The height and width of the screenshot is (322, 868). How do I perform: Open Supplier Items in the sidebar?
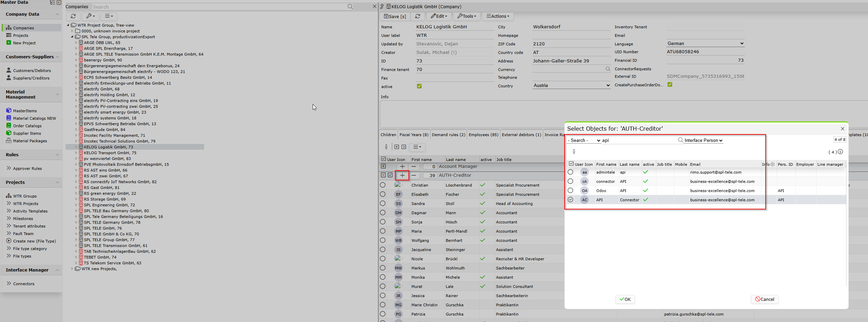click(27, 133)
